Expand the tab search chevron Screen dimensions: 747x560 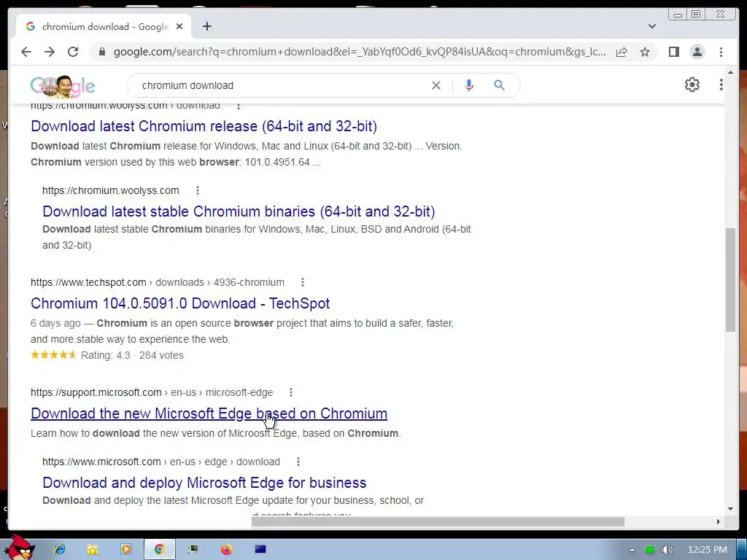651,26
